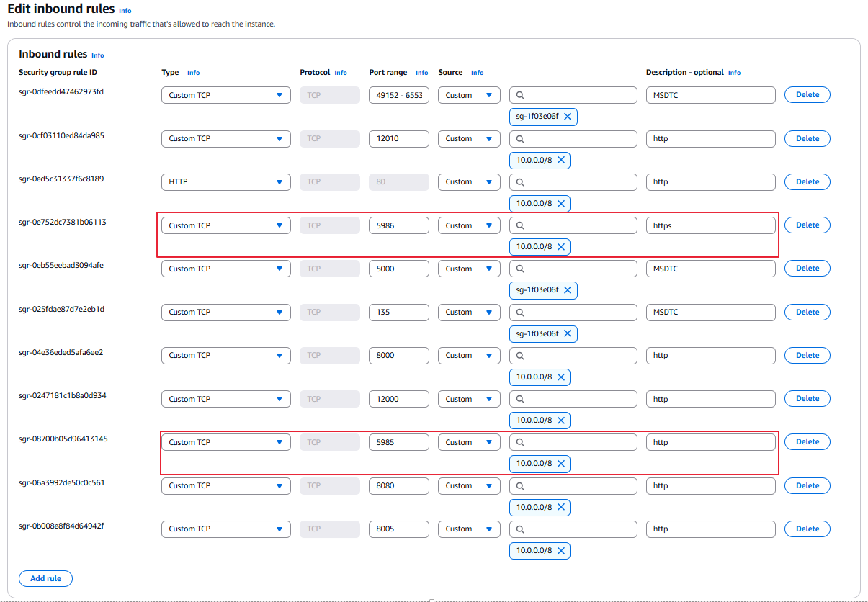Screen dimensions: 868x602
Task: Click the Add rule button
Action: click(45, 578)
